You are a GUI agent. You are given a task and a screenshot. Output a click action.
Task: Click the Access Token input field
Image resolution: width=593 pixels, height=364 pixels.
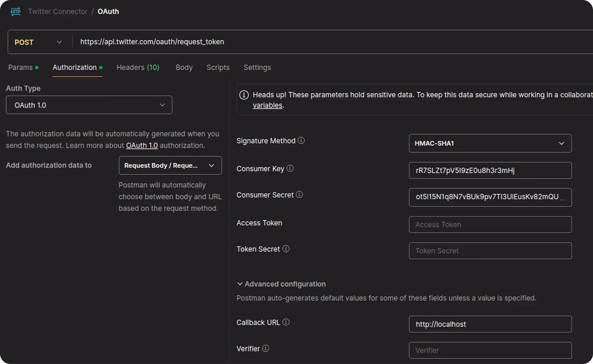[490, 224]
